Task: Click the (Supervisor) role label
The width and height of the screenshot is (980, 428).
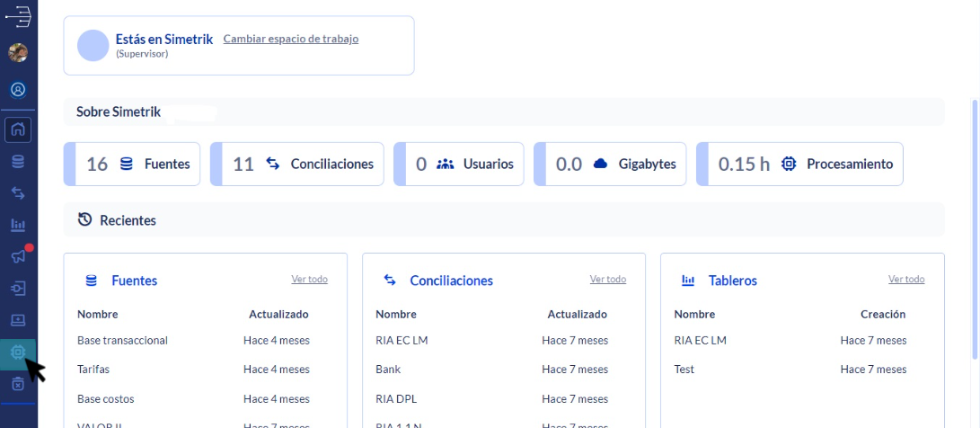Action: coord(142,54)
